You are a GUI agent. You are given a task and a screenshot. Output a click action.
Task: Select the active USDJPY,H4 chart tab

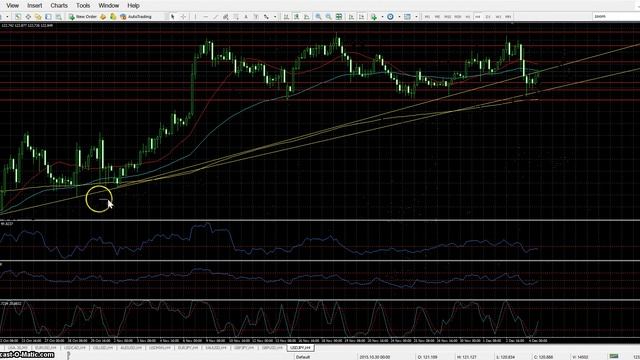tap(300, 348)
